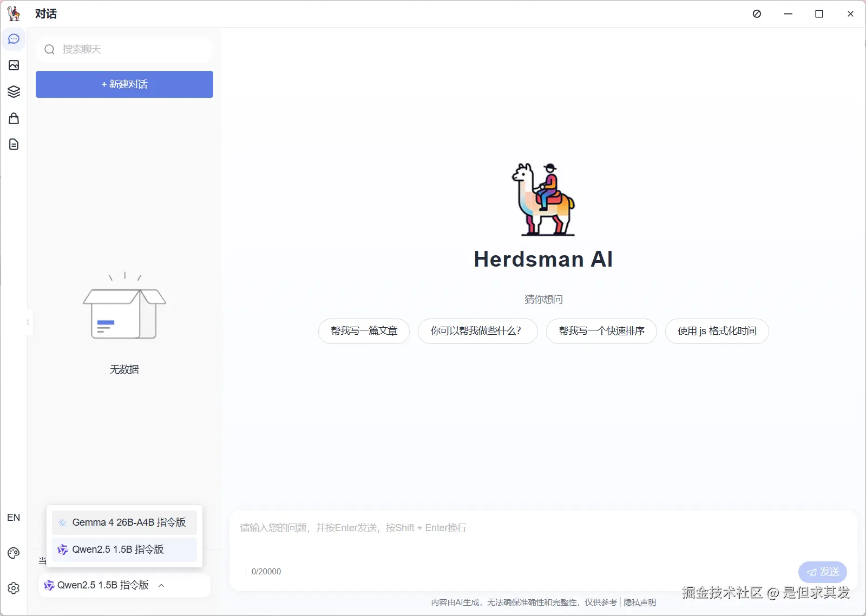Image resolution: width=866 pixels, height=616 pixels.
Task: Click the 新建对话 new chat button
Action: tap(124, 84)
